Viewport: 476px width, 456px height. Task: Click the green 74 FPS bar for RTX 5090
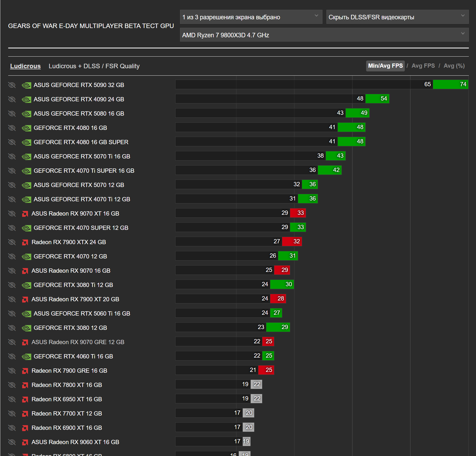(x=451, y=84)
